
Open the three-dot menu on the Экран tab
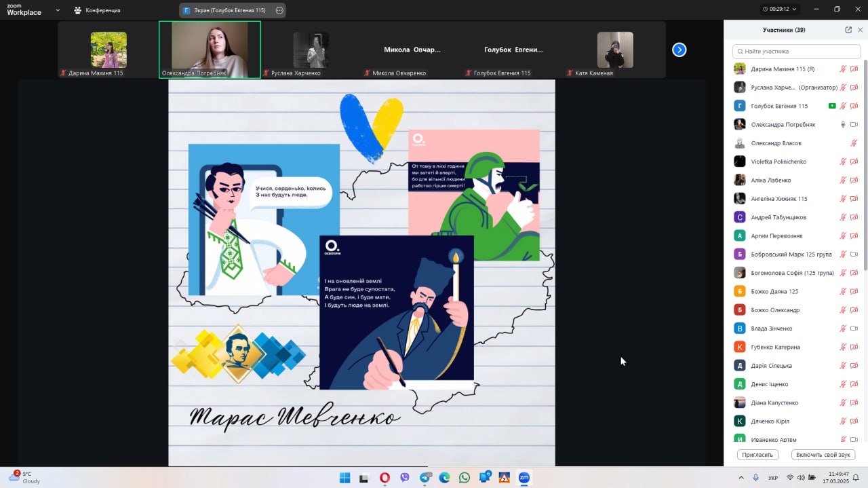coord(279,10)
